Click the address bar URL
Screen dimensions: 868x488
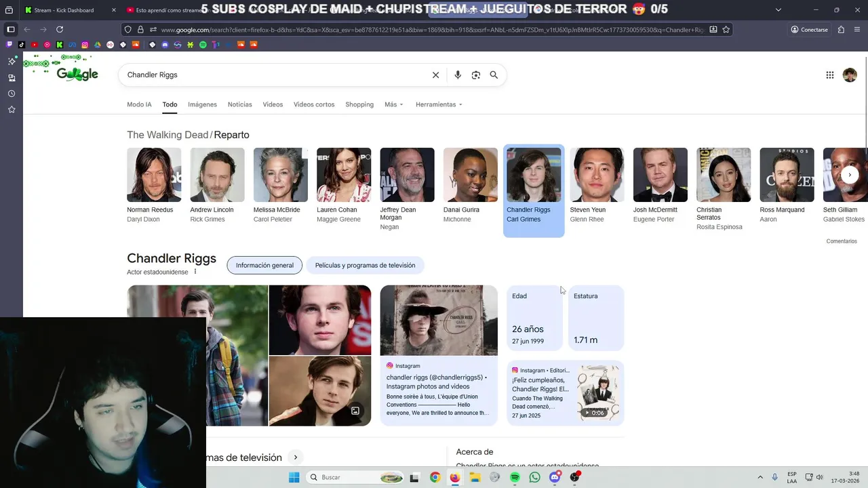pyautogui.click(x=433, y=30)
